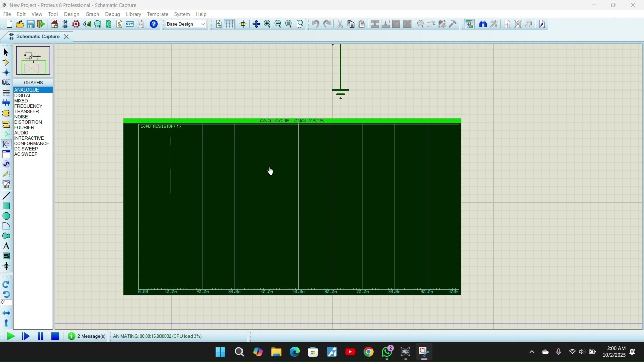Open the Template menu

[x=157, y=14]
